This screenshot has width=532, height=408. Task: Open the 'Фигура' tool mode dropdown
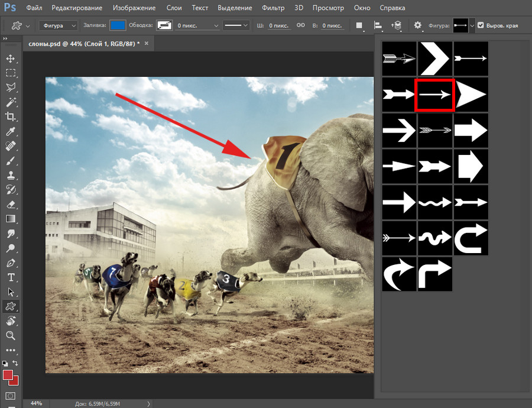[59, 25]
